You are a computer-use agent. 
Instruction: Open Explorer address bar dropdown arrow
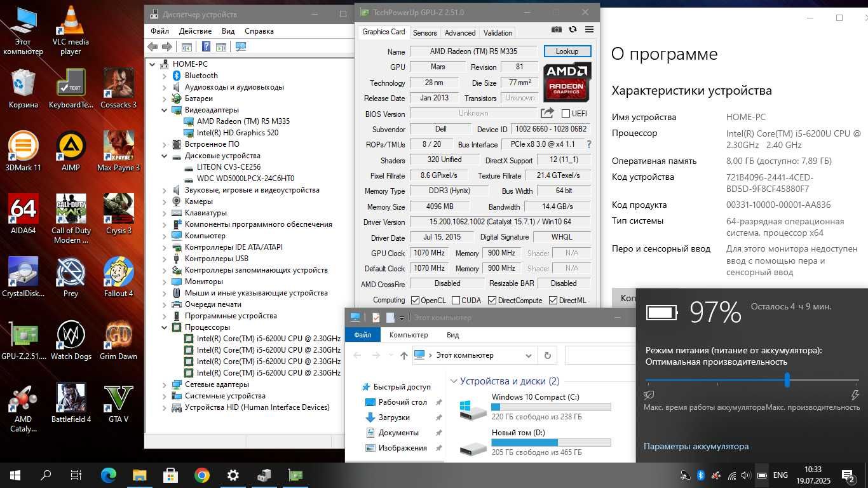point(528,356)
